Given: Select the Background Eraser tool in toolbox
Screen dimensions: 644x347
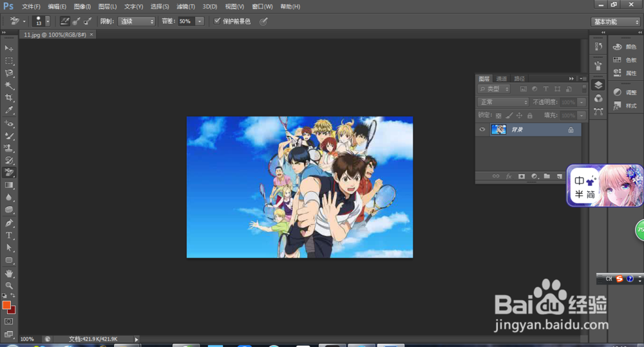Looking at the screenshot, I should tap(8, 173).
